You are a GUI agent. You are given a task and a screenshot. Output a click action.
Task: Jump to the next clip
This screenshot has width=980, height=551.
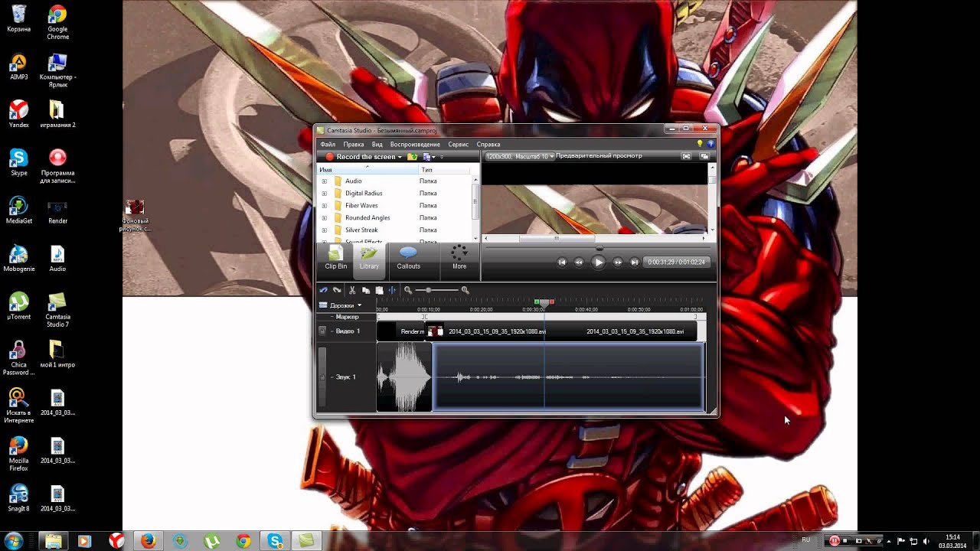635,262
